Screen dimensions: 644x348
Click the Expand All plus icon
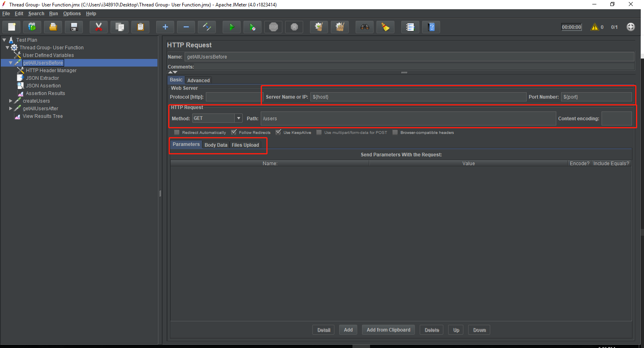click(x=165, y=27)
